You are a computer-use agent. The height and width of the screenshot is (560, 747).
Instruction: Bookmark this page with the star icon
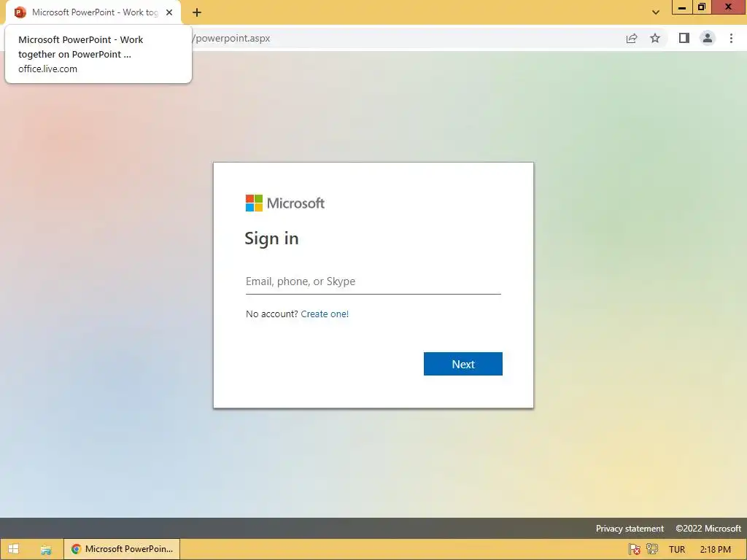[x=655, y=38]
